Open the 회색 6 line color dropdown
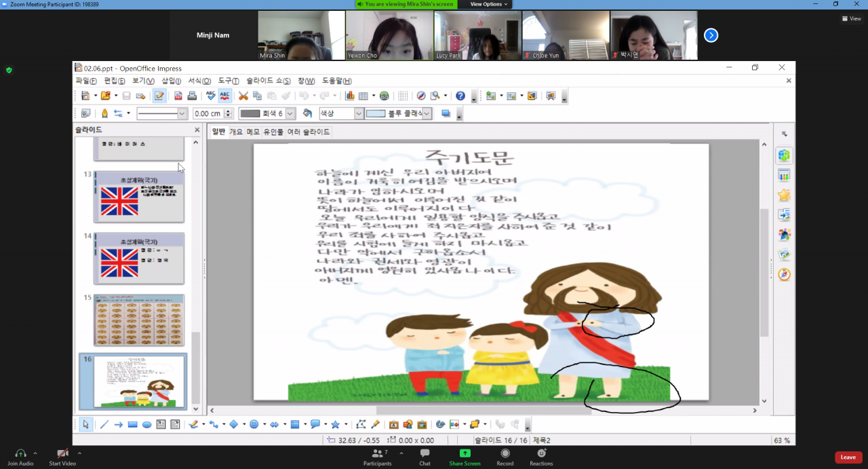The image size is (868, 469). (290, 114)
